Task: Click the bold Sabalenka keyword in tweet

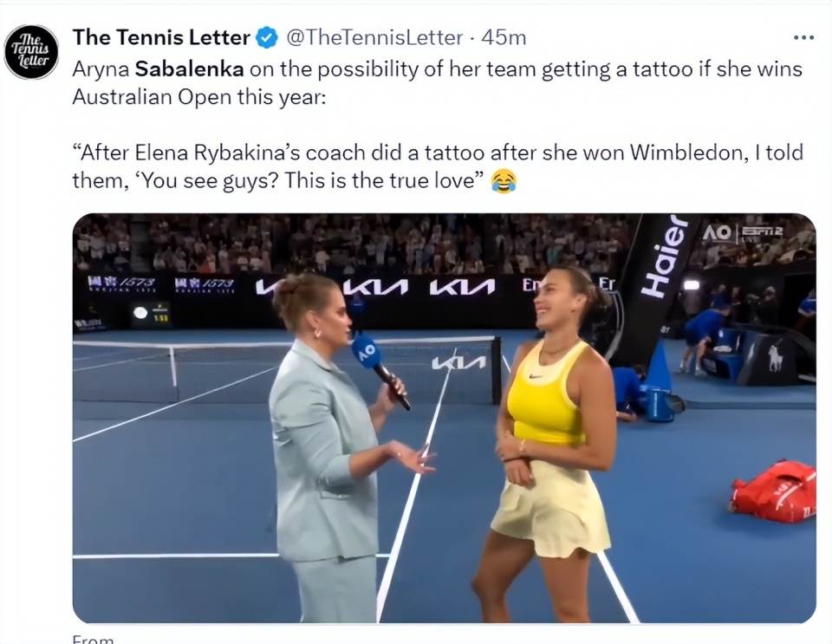Action: tap(190, 69)
